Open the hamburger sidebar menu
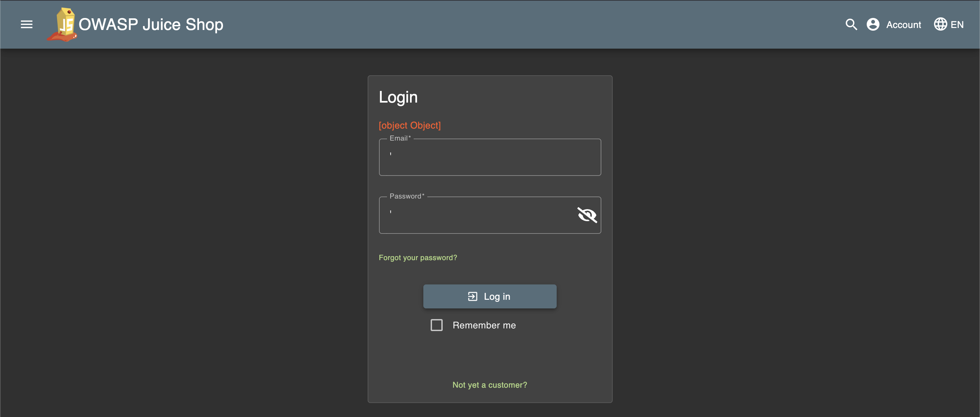 pyautogui.click(x=26, y=24)
